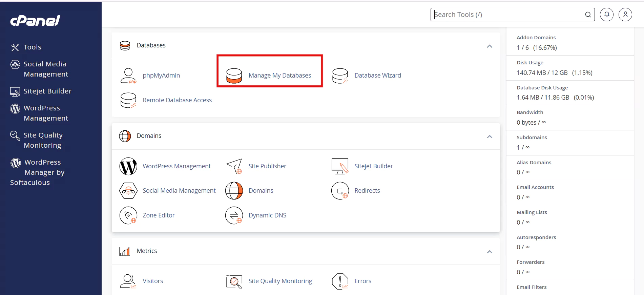The height and width of the screenshot is (295, 644).
Task: Open WordPress Management in the sidebar
Action: click(x=46, y=113)
